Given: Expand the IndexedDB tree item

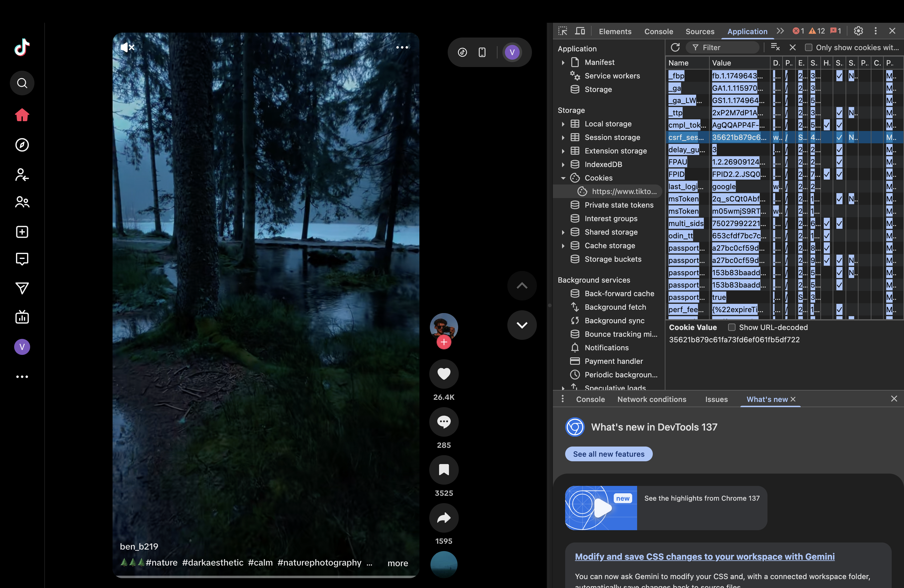Looking at the screenshot, I should click(x=563, y=165).
